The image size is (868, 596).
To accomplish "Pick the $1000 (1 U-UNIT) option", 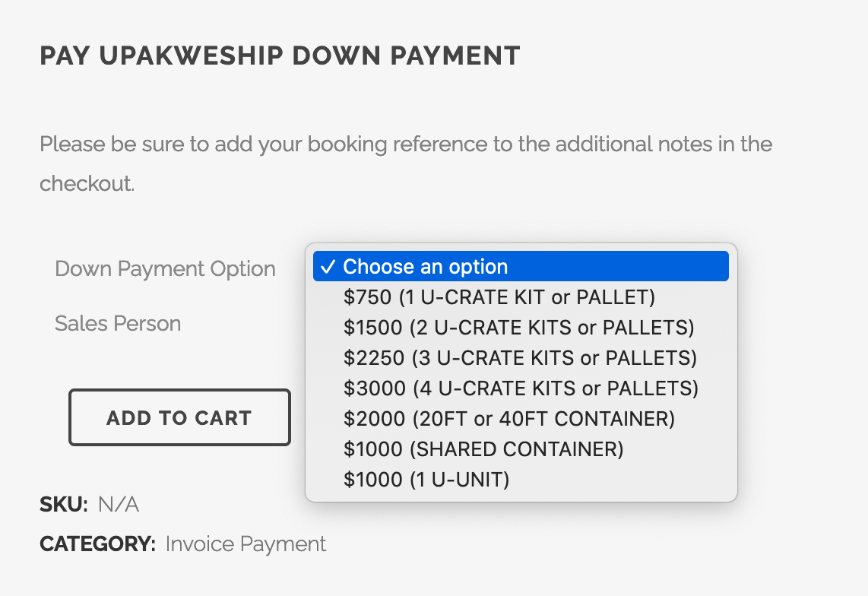I will click(426, 480).
